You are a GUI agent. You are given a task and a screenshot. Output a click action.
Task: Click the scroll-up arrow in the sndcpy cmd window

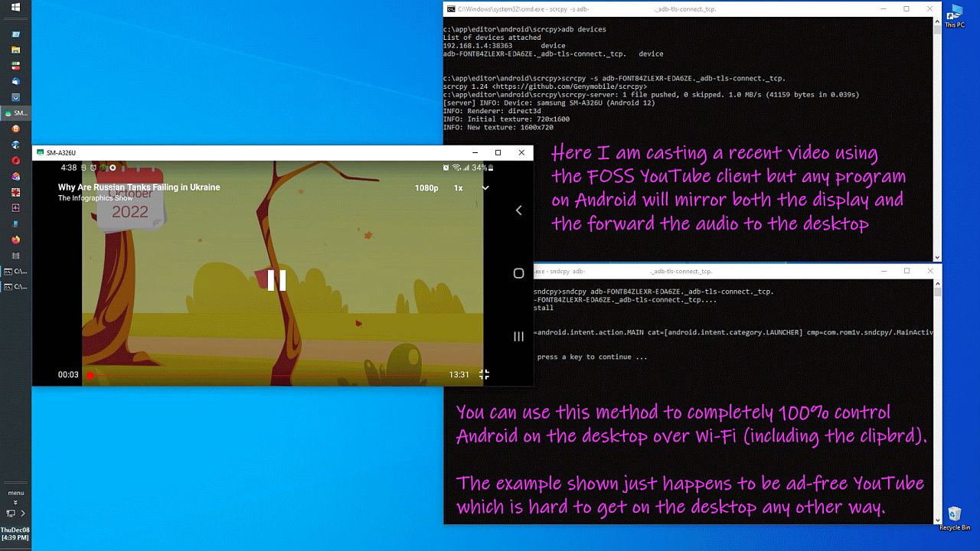[937, 283]
